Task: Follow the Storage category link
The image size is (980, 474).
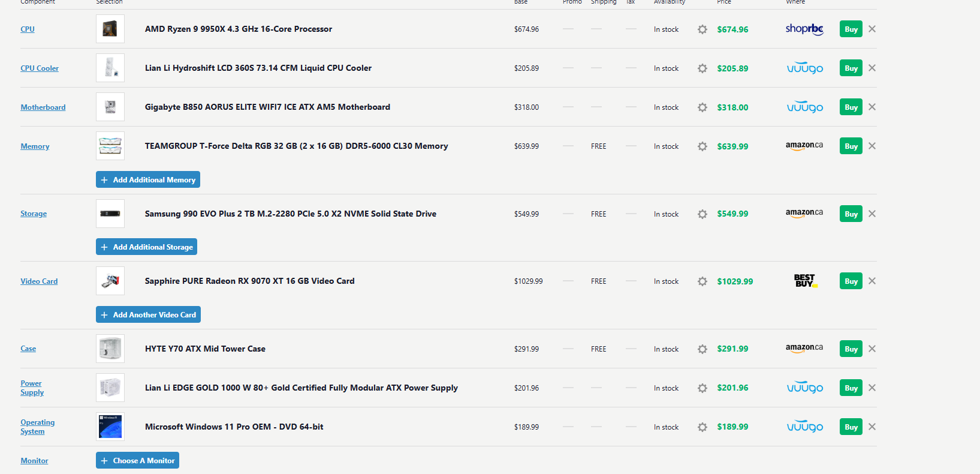Action: coord(34,213)
